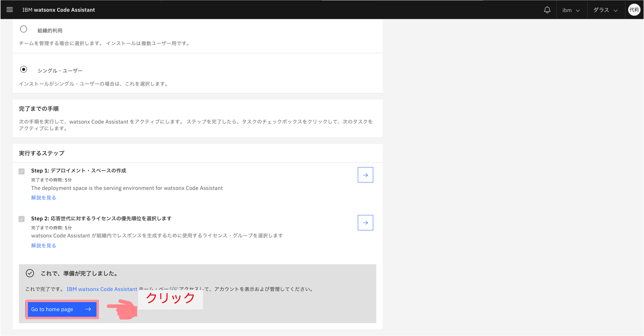
Task: Click Step 1 arrow button
Action: coord(365,175)
